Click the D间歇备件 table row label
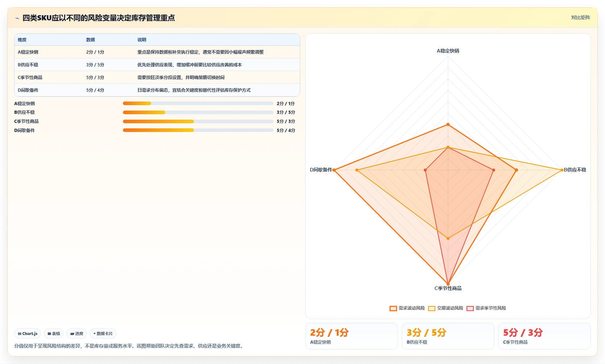Viewport: 605px width, 364px height. point(28,90)
